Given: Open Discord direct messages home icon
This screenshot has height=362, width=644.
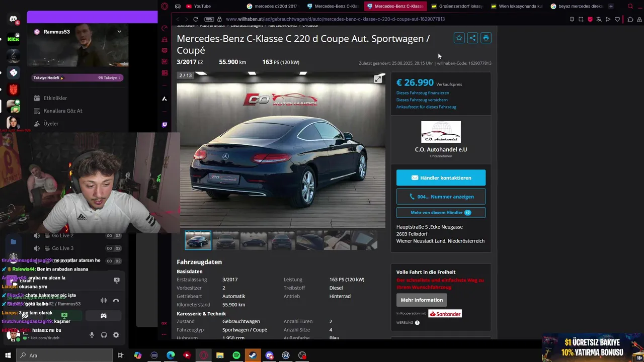Looking at the screenshot, I should point(14,20).
